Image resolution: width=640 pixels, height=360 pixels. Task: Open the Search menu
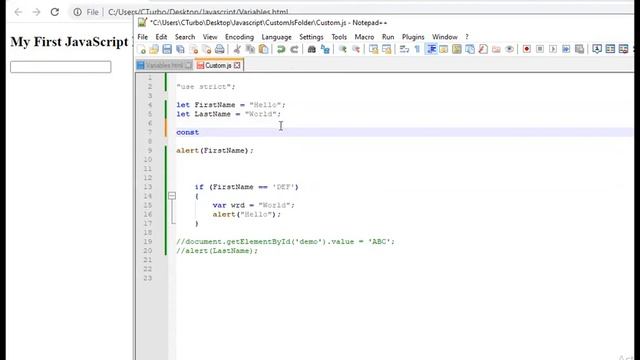coord(185,37)
